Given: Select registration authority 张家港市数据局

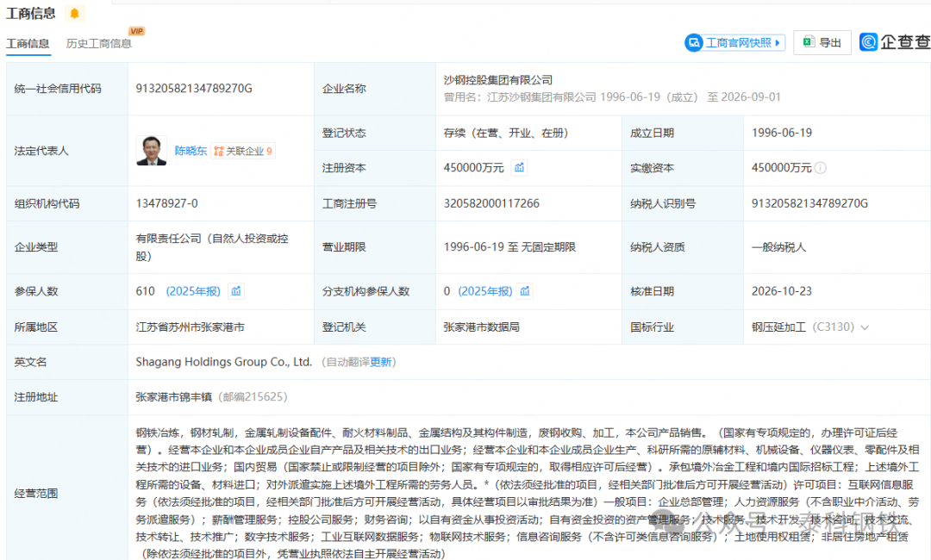Looking at the screenshot, I should tap(482, 327).
